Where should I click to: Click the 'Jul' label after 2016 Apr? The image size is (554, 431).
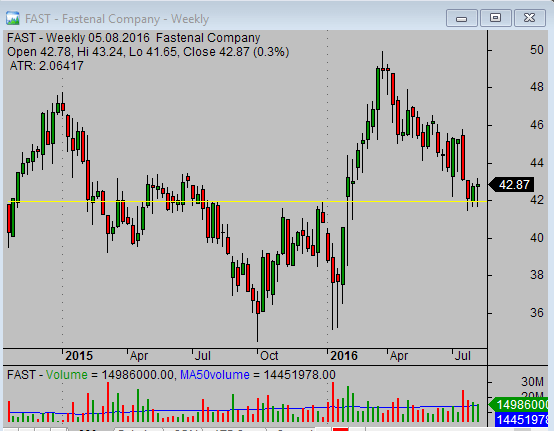click(462, 356)
